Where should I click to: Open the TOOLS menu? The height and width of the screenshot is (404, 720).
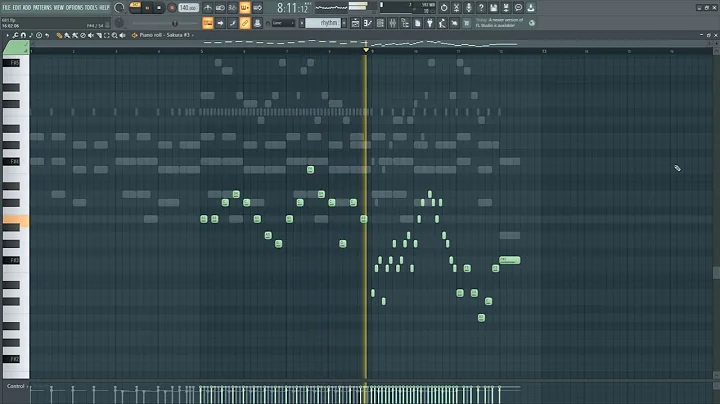pos(91,7)
